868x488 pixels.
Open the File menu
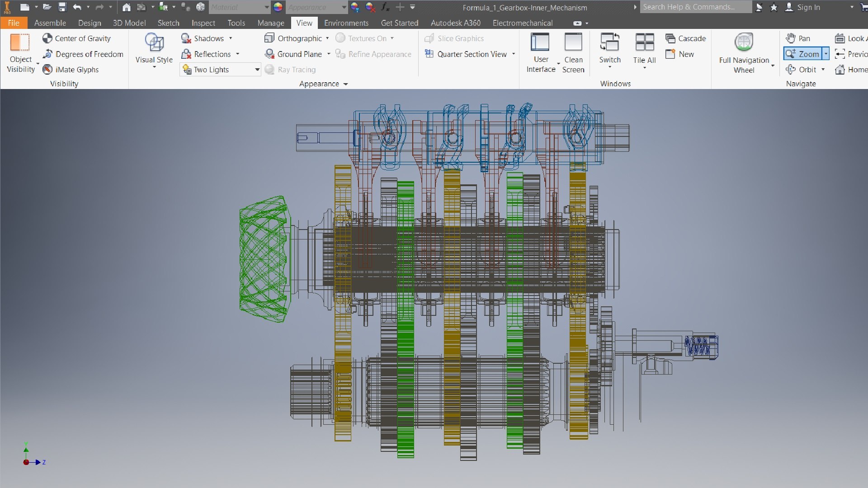click(14, 23)
